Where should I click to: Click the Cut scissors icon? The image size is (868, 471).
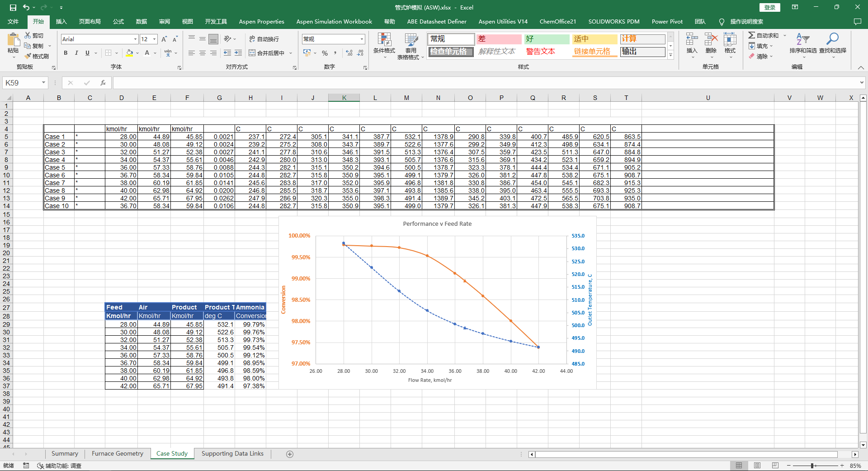[x=28, y=35]
